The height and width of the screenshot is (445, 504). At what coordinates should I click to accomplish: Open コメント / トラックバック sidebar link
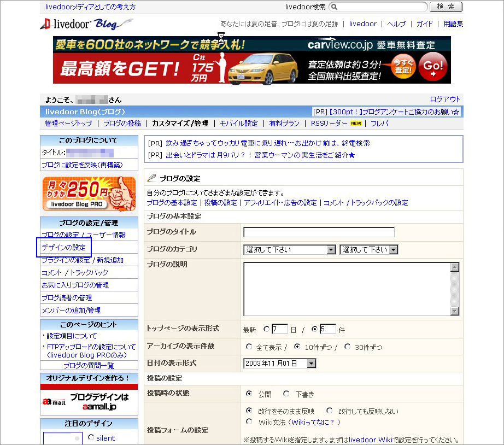click(75, 273)
